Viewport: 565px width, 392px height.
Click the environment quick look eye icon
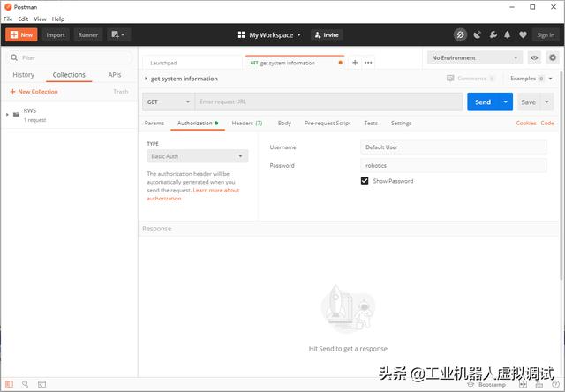tap(534, 57)
